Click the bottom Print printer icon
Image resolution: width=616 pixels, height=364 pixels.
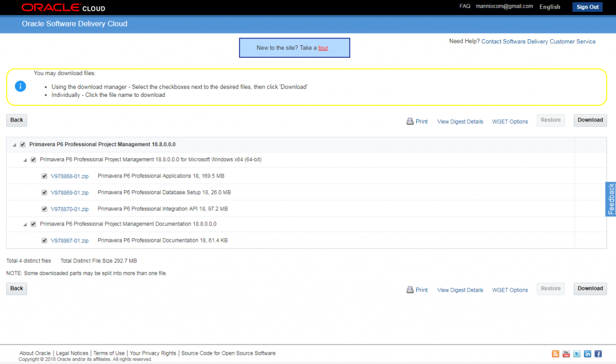tap(410, 289)
